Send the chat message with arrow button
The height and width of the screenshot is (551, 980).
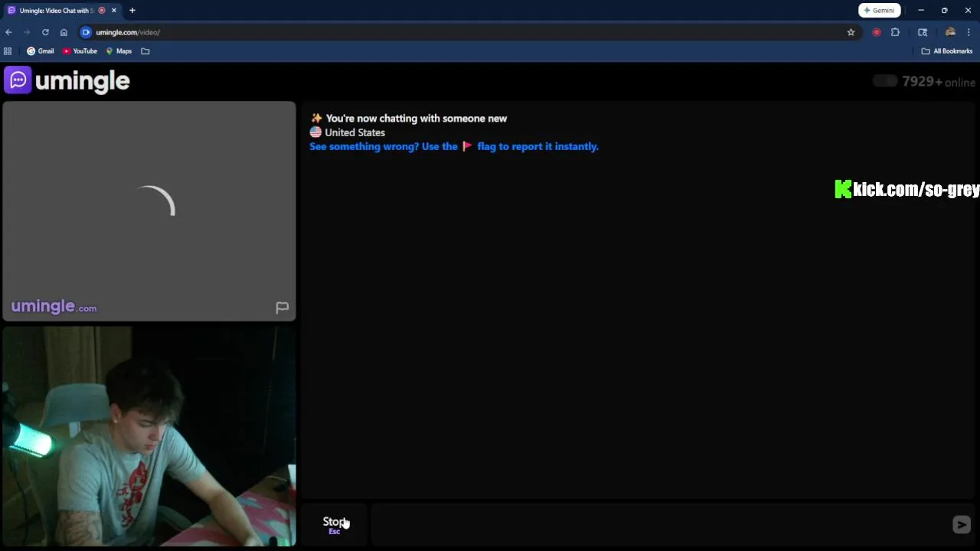(x=962, y=524)
